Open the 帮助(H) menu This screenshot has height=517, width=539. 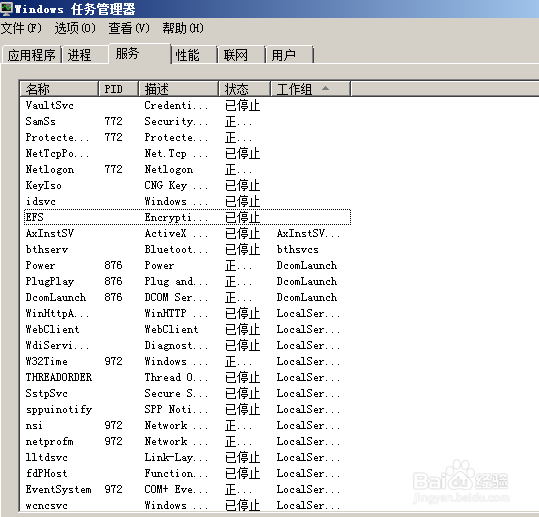pyautogui.click(x=183, y=28)
